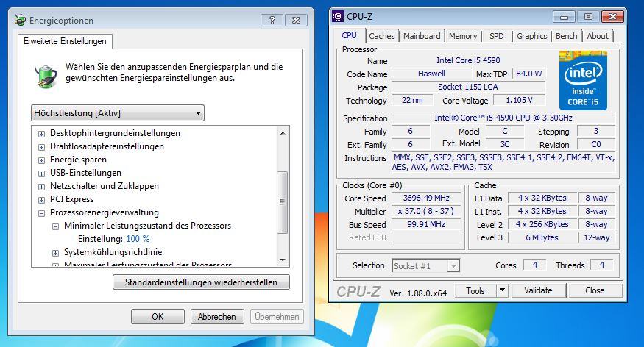Click the Core Speed 3696.49 MHz field
The height and width of the screenshot is (347, 644).
426,198
